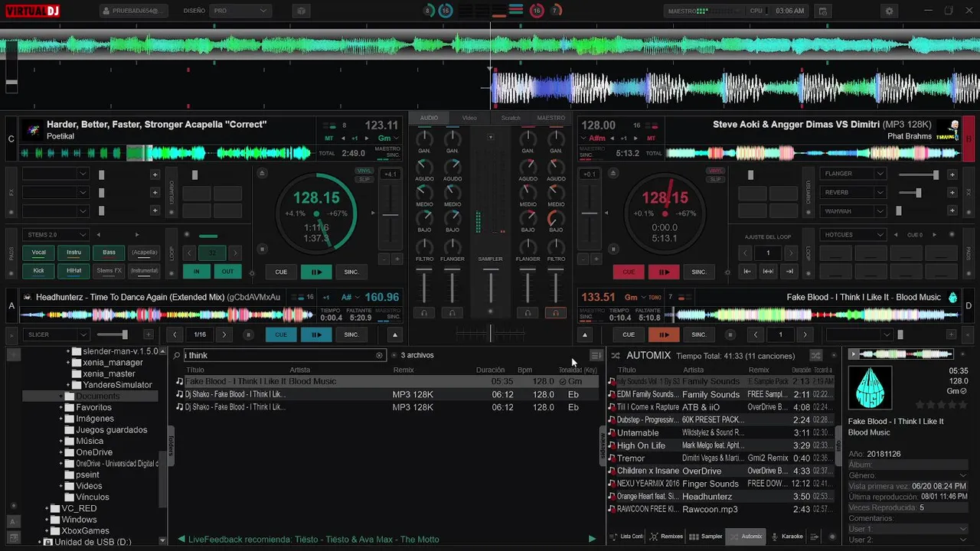980x551 pixels.
Task: Open the REVERB effect dropdown
Action: tap(852, 193)
